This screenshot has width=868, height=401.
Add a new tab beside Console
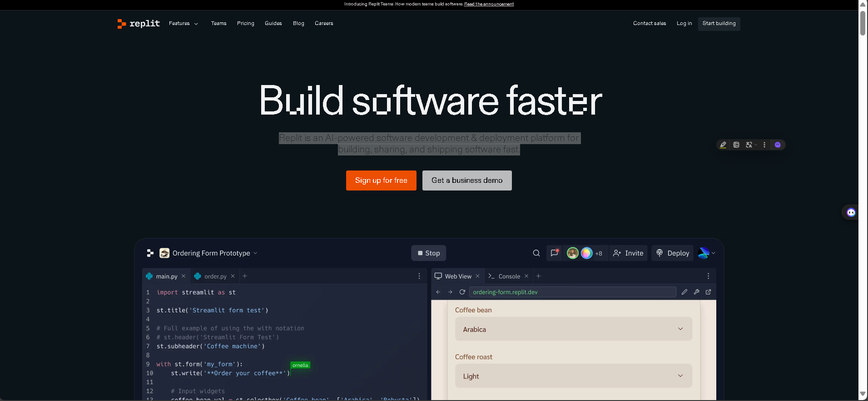pyautogui.click(x=538, y=276)
